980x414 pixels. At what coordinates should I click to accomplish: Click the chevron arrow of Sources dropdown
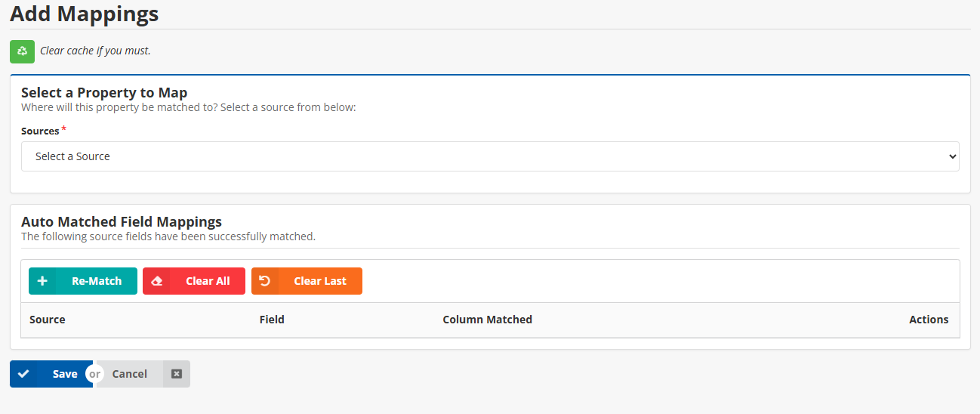(x=951, y=156)
